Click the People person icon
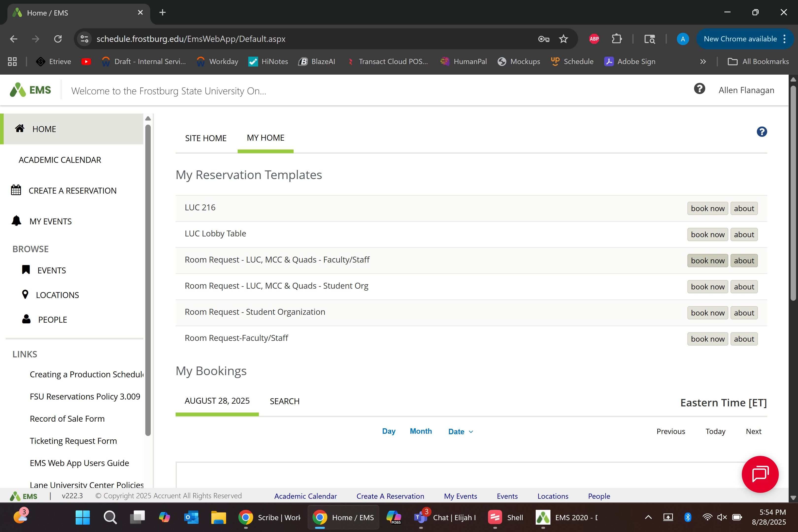Image resolution: width=798 pixels, height=532 pixels. coord(26,319)
